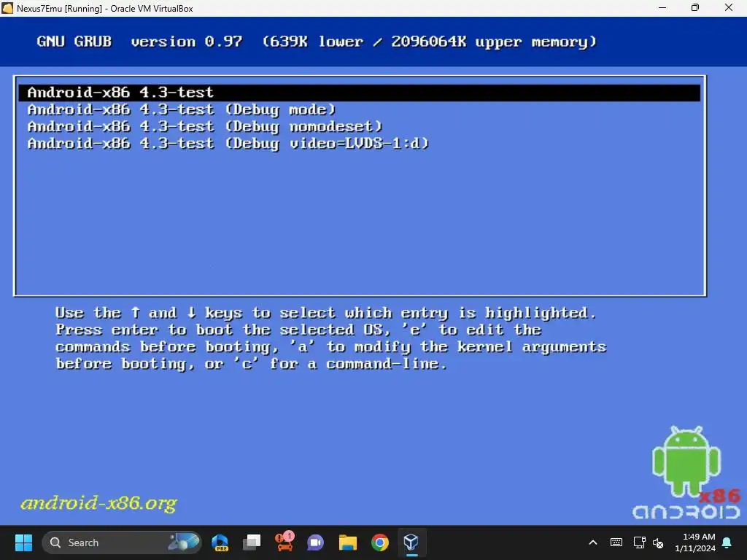Launch Google Chrome from the taskbar

coord(379,542)
